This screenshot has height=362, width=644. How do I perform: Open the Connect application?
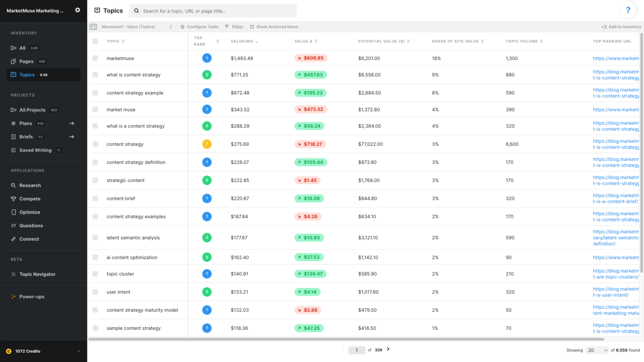pyautogui.click(x=29, y=239)
